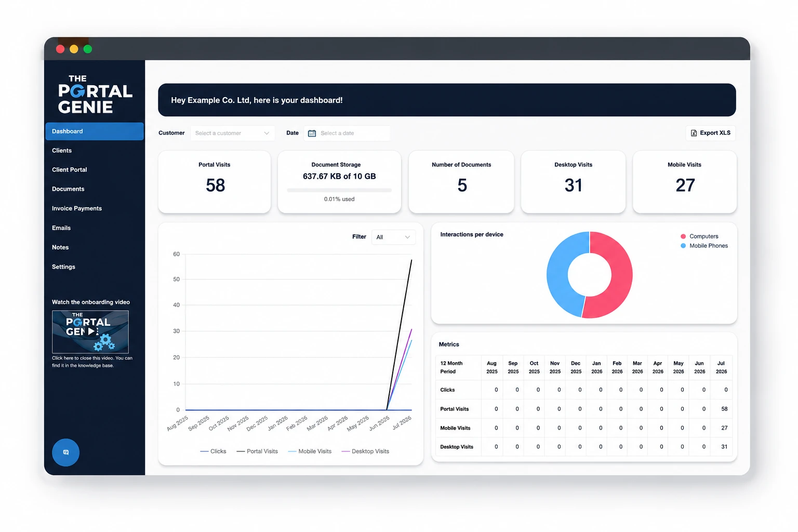Play the onboarding video thumbnail

click(x=90, y=332)
